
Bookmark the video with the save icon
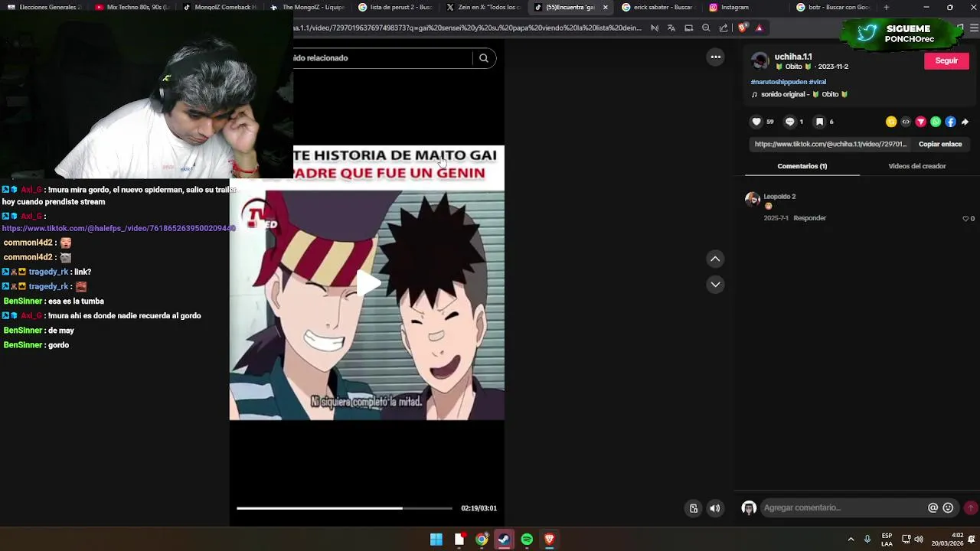tap(819, 122)
